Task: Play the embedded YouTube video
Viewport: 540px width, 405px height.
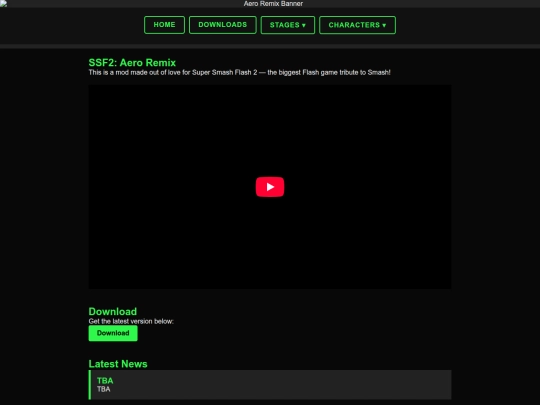Action: click(270, 187)
